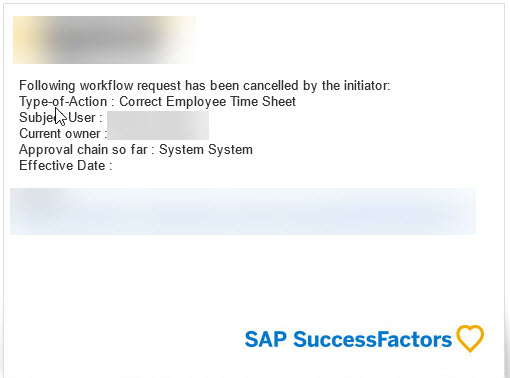Click the word 'SAP' in the logo
The height and width of the screenshot is (378, 510).
click(265, 339)
